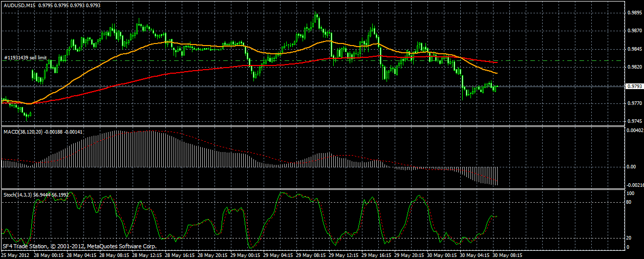The height and width of the screenshot is (259, 644).
Task: Click the 0.00402 MACD scale value
Action: click(x=635, y=130)
